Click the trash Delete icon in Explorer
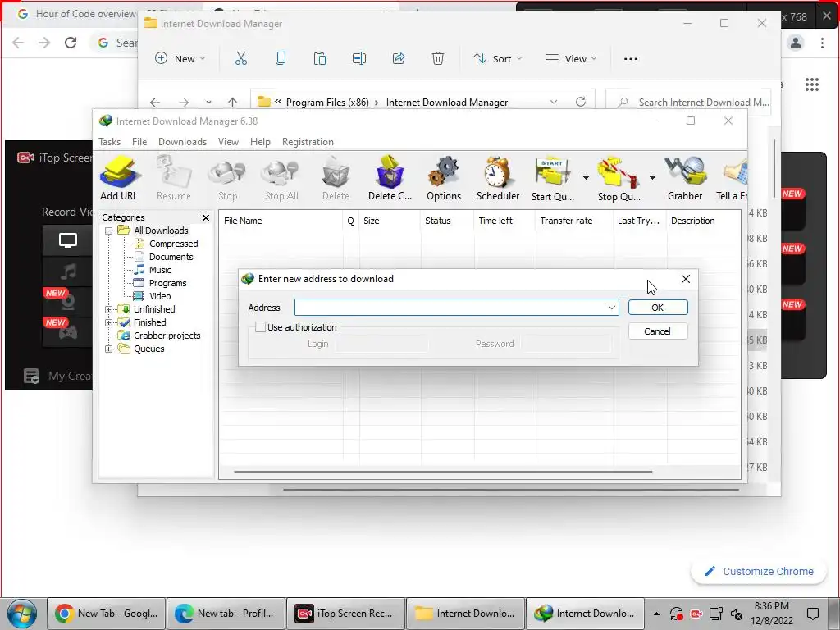 pos(438,58)
